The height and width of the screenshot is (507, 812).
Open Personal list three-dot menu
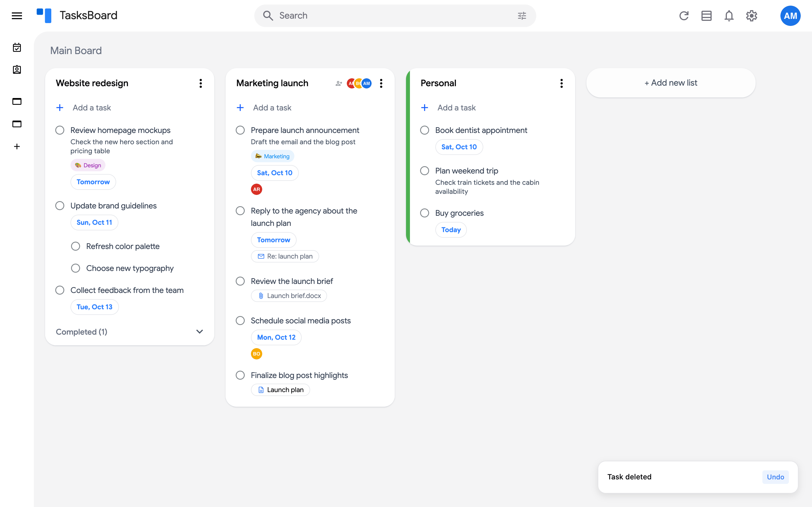coord(561,83)
